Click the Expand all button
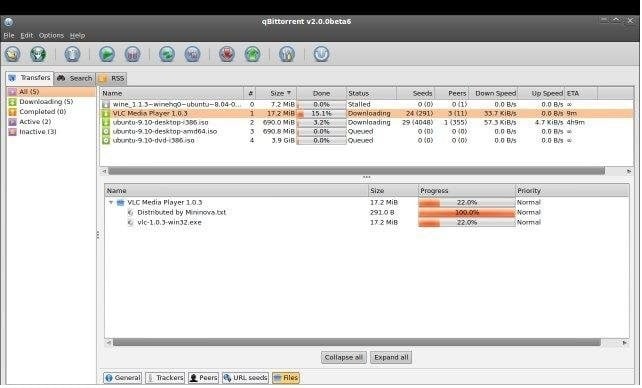This screenshot has height=388, width=642. 391,357
